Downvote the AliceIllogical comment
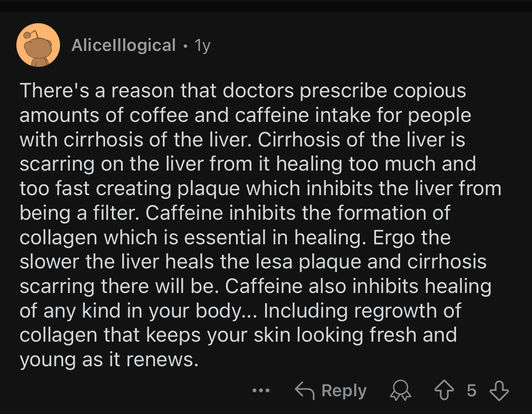This screenshot has width=532, height=414. 499,390
